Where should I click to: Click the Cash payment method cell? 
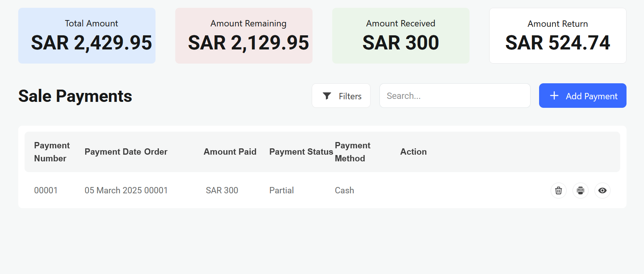point(345,190)
